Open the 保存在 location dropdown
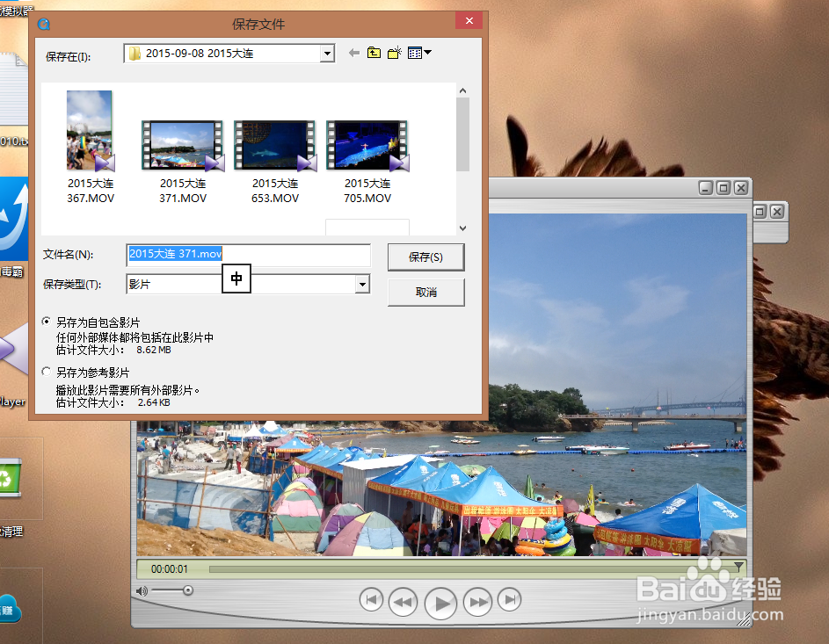This screenshot has height=644, width=829. (327, 53)
